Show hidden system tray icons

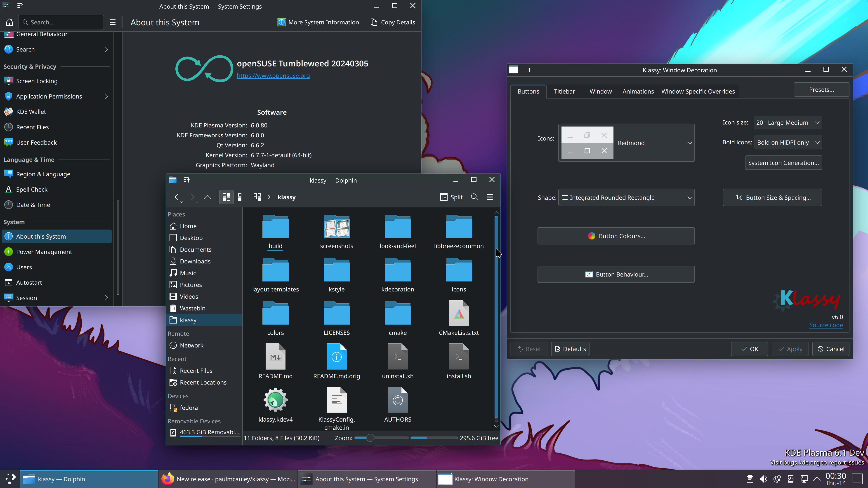817,479
